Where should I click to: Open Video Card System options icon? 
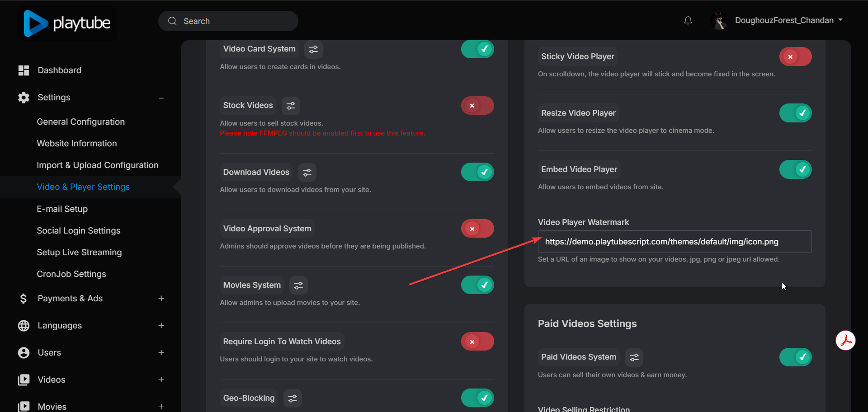tap(313, 49)
